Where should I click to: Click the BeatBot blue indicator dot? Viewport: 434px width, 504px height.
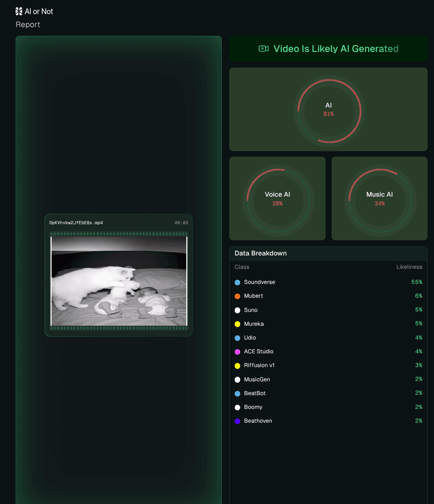[x=237, y=393]
